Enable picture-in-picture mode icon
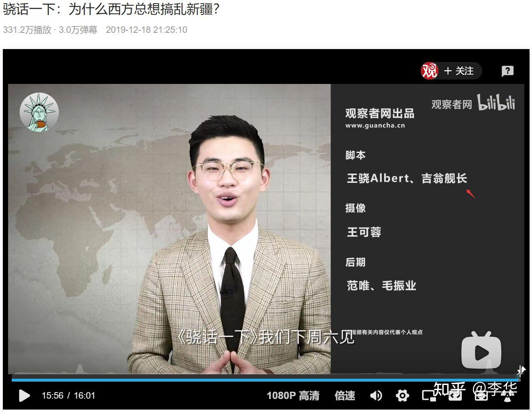Screen dimensions: 532x412 [x=429, y=395]
